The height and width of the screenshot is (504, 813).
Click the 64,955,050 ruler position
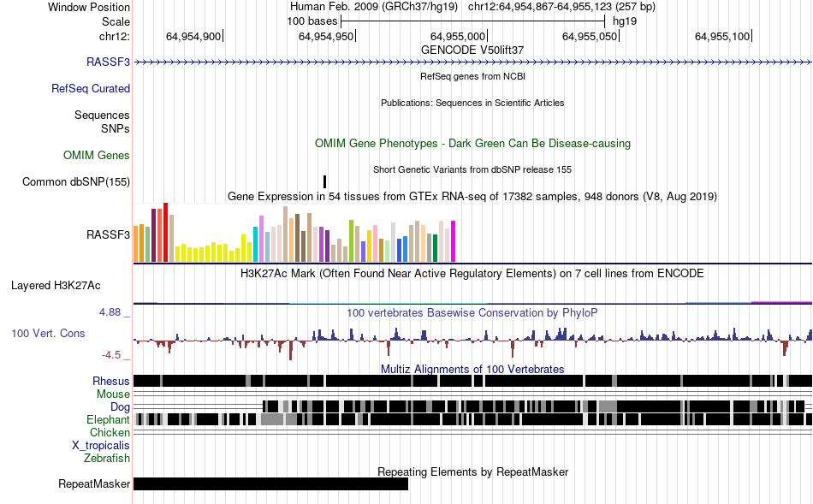pos(590,36)
